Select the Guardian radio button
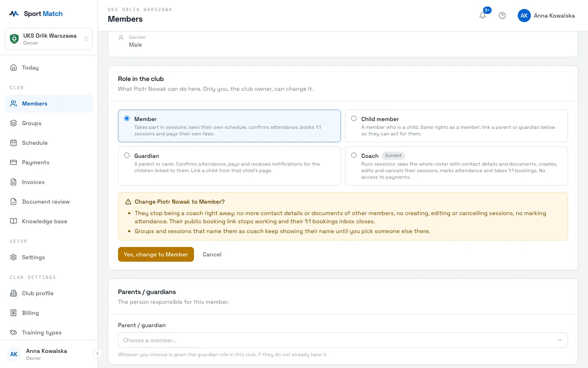Image resolution: width=588 pixels, height=368 pixels. tap(127, 155)
